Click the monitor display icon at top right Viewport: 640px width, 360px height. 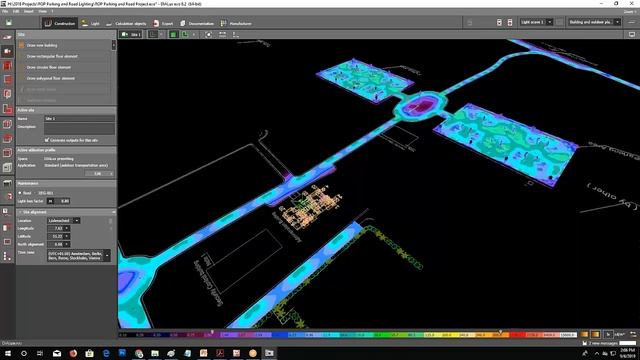click(632, 35)
